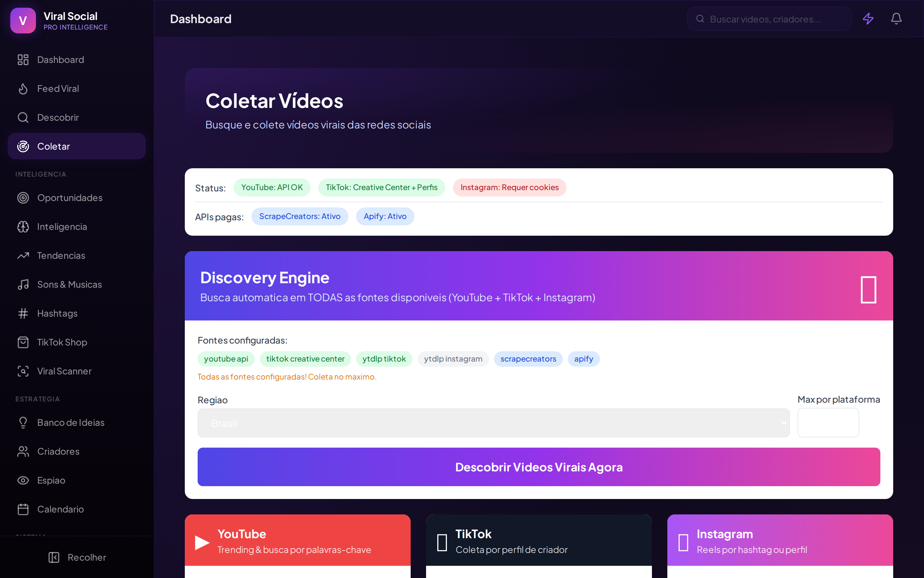The width and height of the screenshot is (924, 578).
Task: Focus the Buscar videos, criadores search box
Action: pos(769,19)
